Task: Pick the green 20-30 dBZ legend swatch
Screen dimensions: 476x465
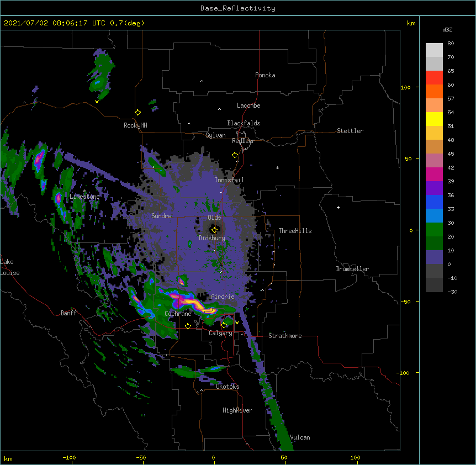Action: (x=434, y=230)
